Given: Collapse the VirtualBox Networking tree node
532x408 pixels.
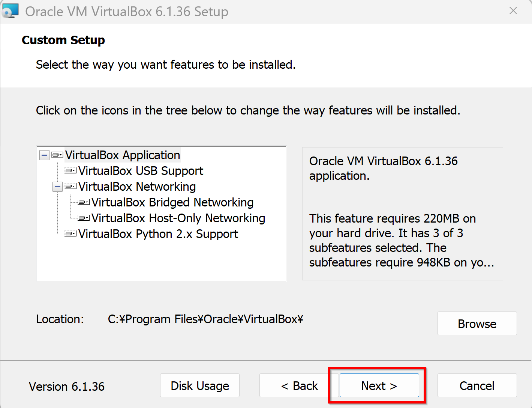Looking at the screenshot, I should click(57, 187).
